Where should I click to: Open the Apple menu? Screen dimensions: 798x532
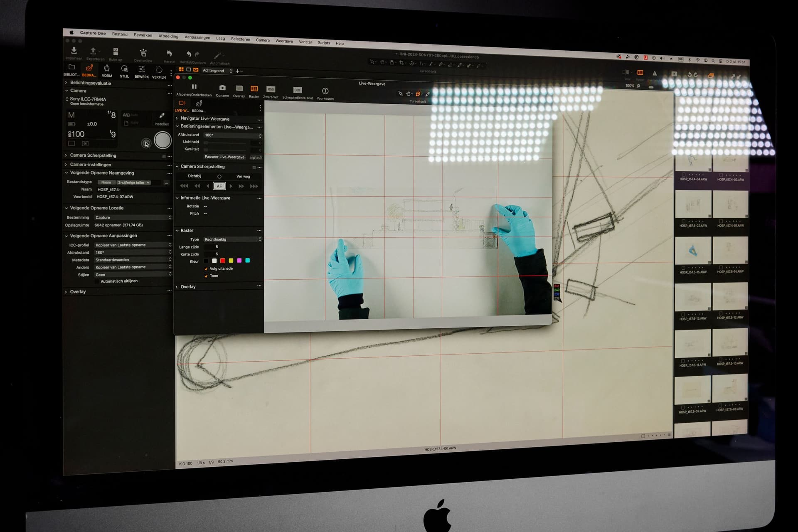pyautogui.click(x=71, y=32)
